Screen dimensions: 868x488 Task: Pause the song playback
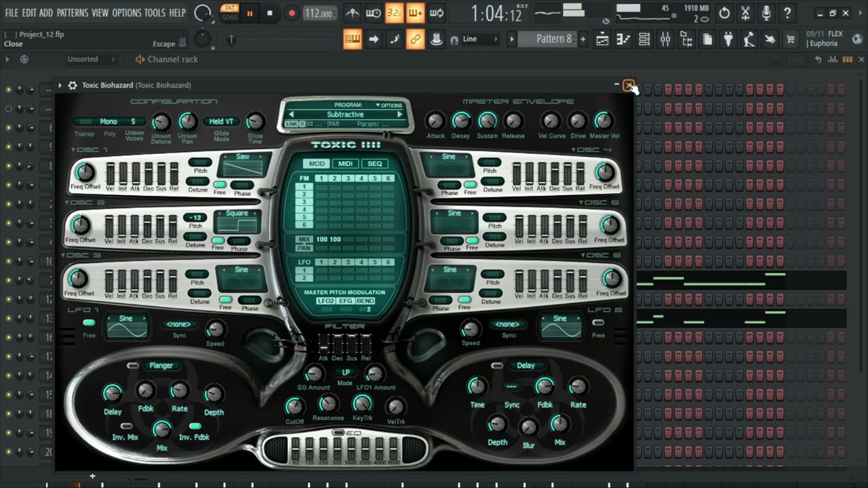tap(250, 13)
